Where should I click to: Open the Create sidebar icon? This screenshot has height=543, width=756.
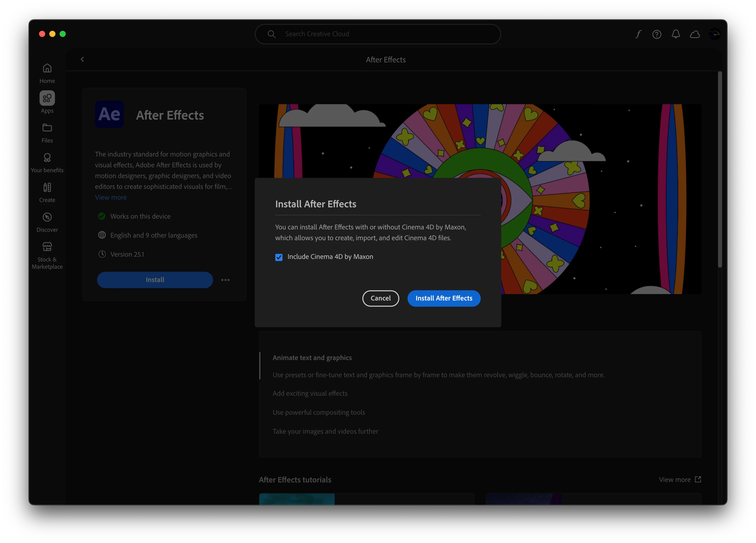47,188
